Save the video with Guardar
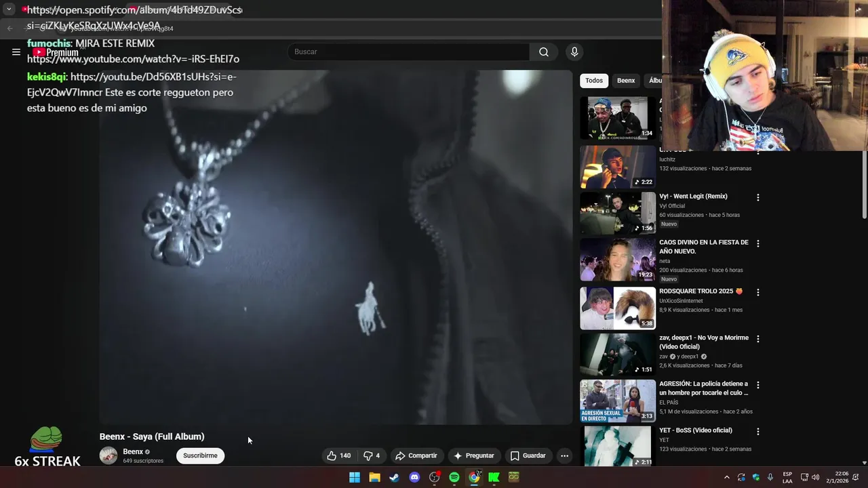This screenshot has height=488, width=868. [x=528, y=455]
